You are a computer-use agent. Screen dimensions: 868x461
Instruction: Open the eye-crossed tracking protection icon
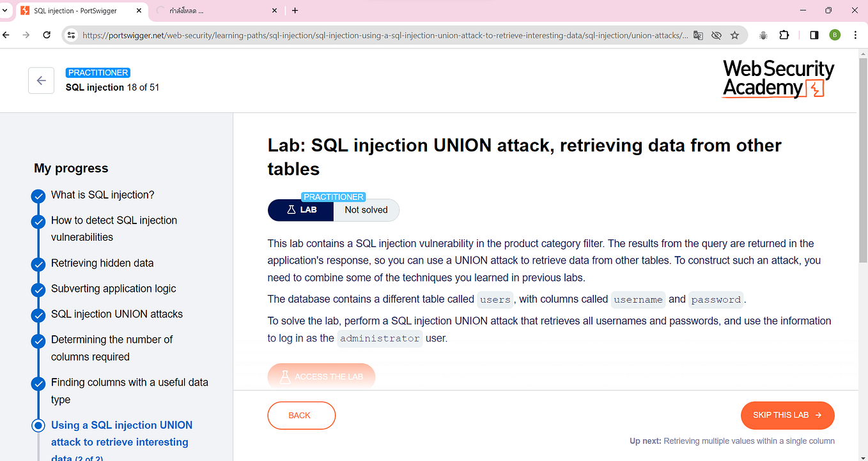pyautogui.click(x=717, y=35)
